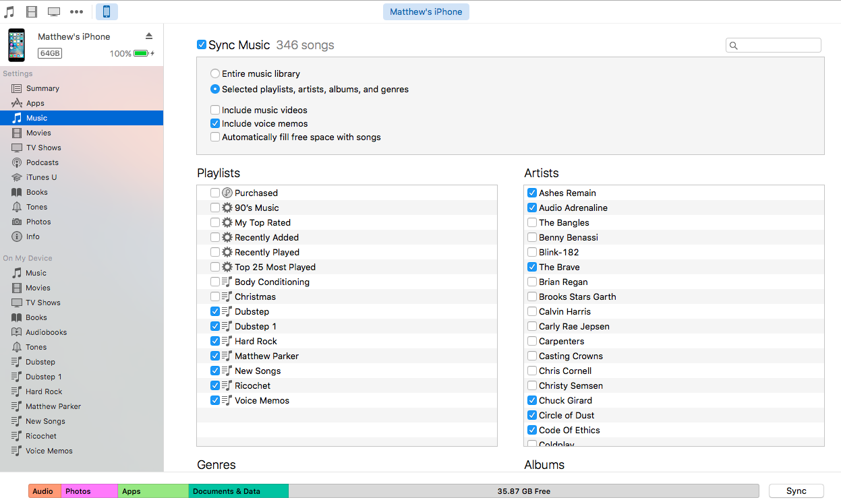Image resolution: width=841 pixels, height=504 pixels.
Task: Open Tones under Settings sidebar
Action: pyautogui.click(x=82, y=207)
